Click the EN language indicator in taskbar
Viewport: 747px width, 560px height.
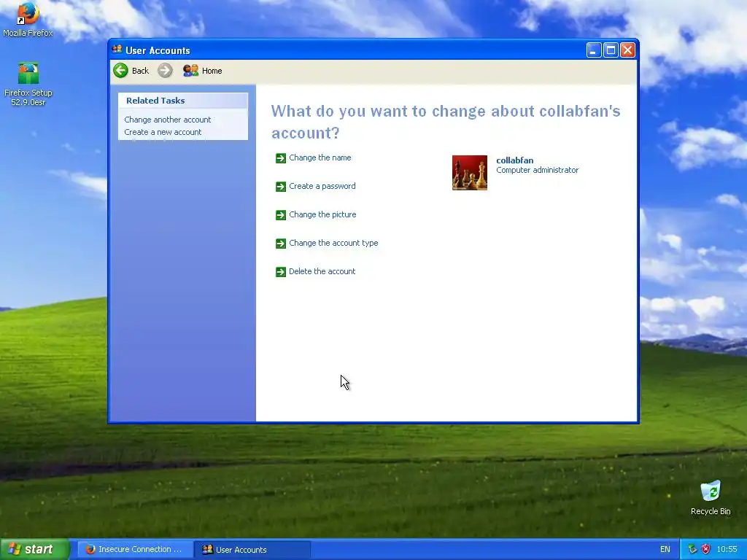click(x=665, y=549)
